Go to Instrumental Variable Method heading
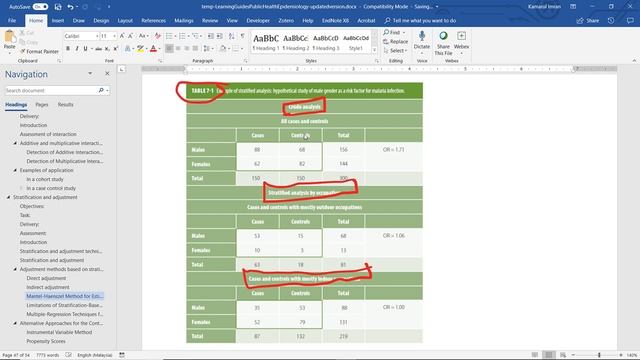Image resolution: width=640 pixels, height=360 pixels. coord(59,332)
